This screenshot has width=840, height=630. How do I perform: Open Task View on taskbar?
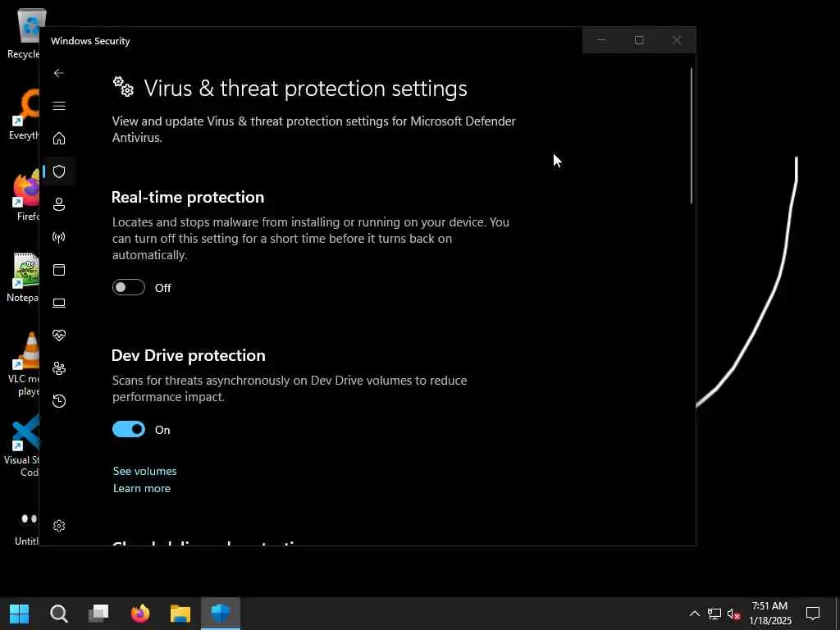click(x=98, y=614)
